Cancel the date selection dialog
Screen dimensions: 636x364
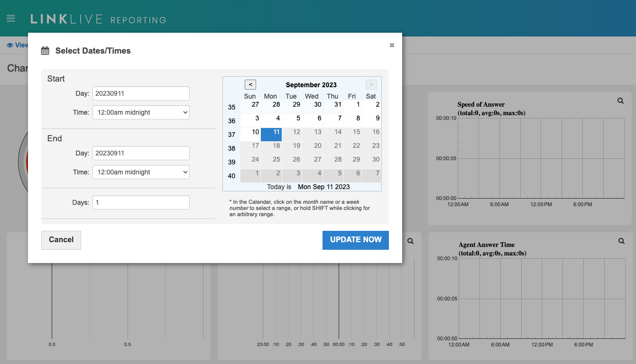pos(61,240)
